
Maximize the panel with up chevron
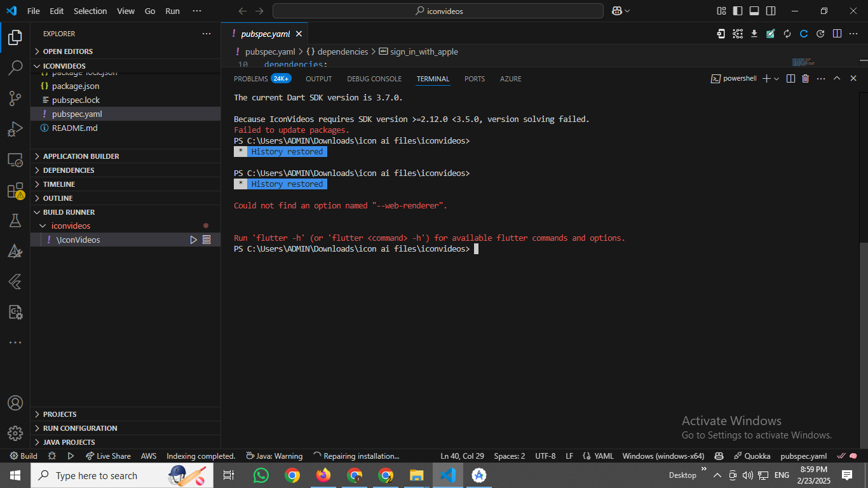click(x=837, y=79)
